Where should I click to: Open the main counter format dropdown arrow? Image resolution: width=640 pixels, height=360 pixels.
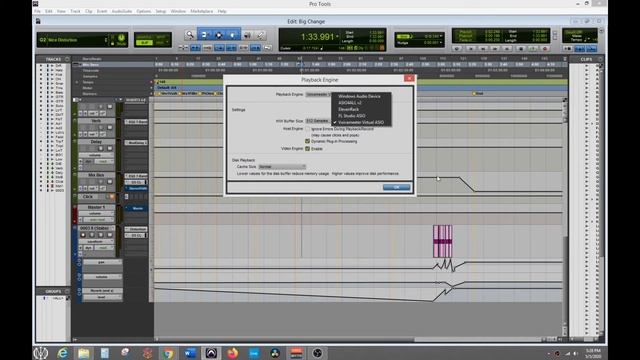pos(337,37)
